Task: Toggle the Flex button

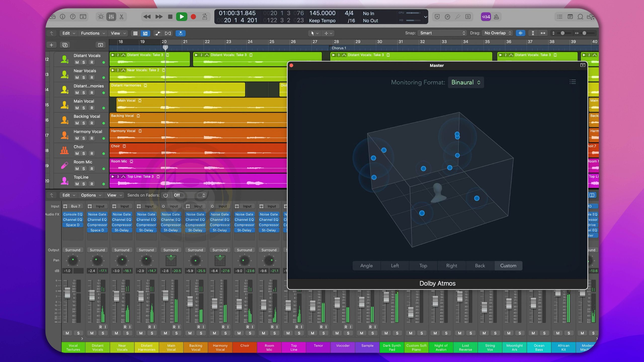Action: click(168, 33)
